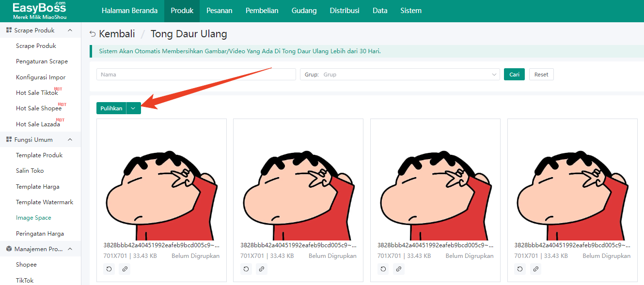This screenshot has width=644, height=285.
Task: Open the Gudang top menu
Action: 304,11
